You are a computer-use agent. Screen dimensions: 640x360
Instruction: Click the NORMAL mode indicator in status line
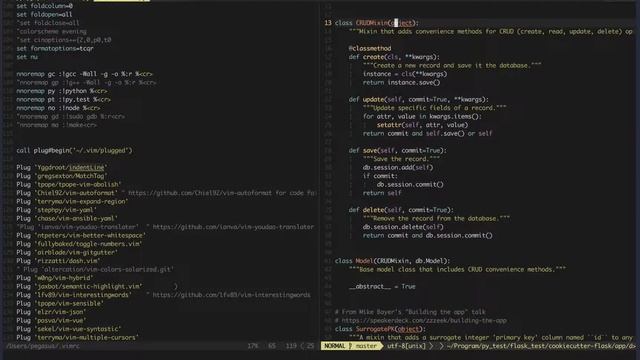335,346
